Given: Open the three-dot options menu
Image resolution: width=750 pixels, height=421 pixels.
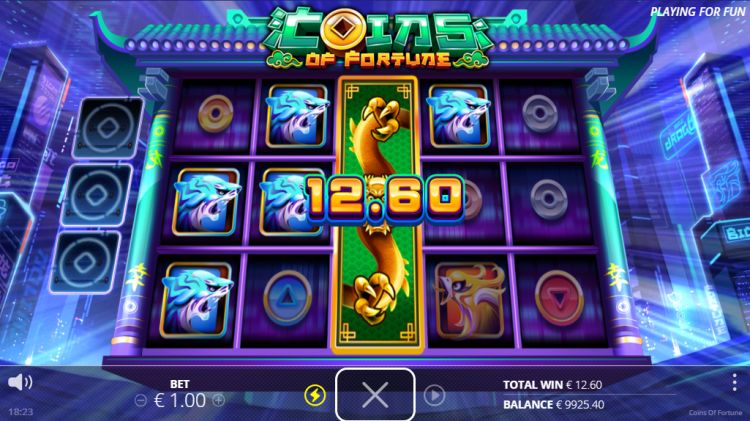Looking at the screenshot, I should click(734, 383).
